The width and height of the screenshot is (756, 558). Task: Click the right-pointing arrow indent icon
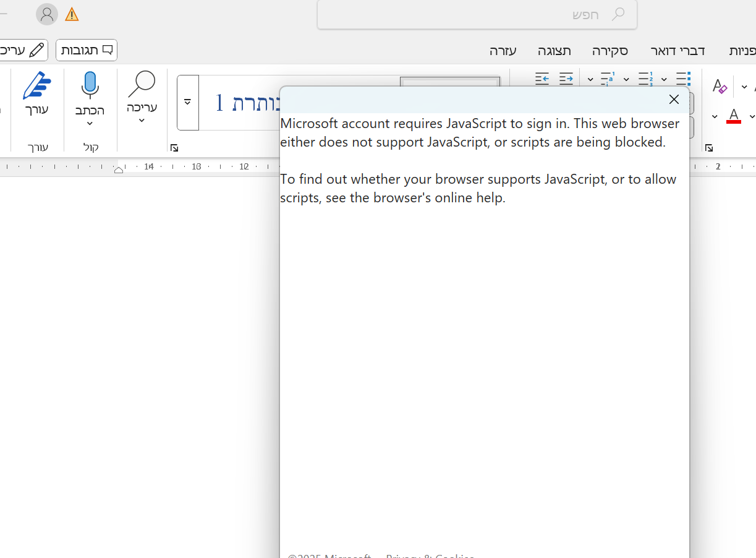[566, 79]
